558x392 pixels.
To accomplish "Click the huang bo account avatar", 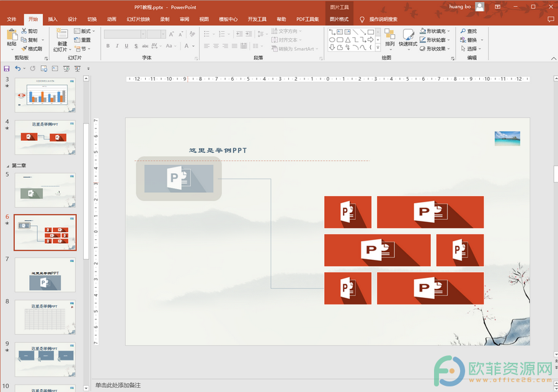I will tap(480, 7).
